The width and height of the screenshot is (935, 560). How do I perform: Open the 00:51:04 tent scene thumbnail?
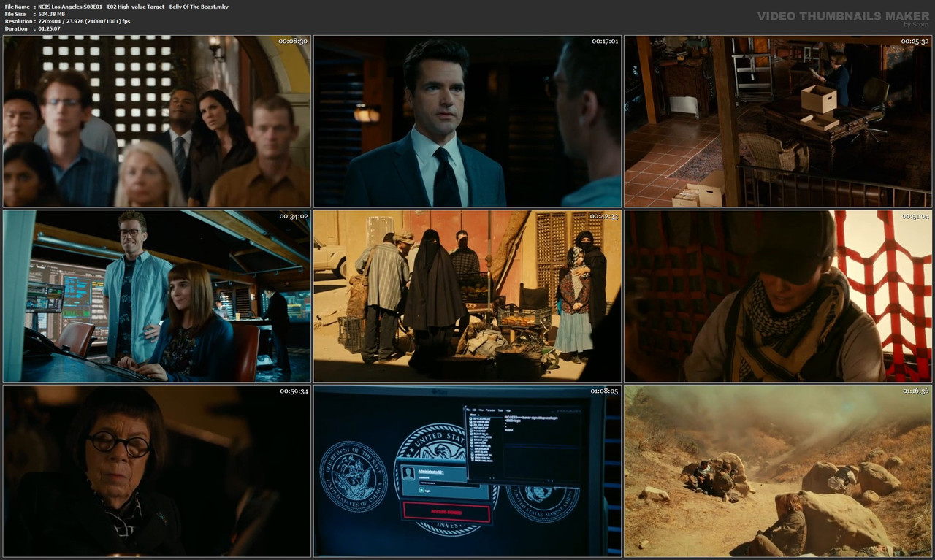777,295
